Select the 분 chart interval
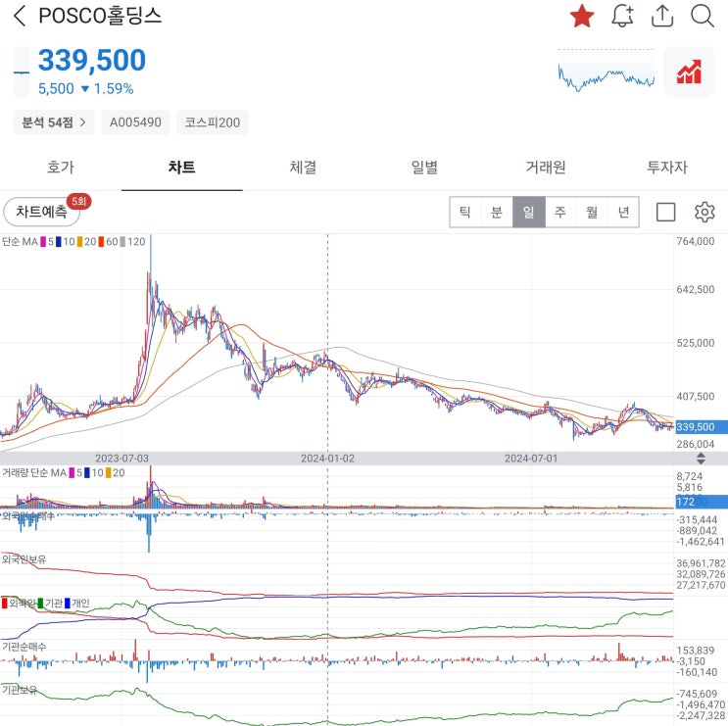This screenshot has height=726, width=728. [497, 213]
